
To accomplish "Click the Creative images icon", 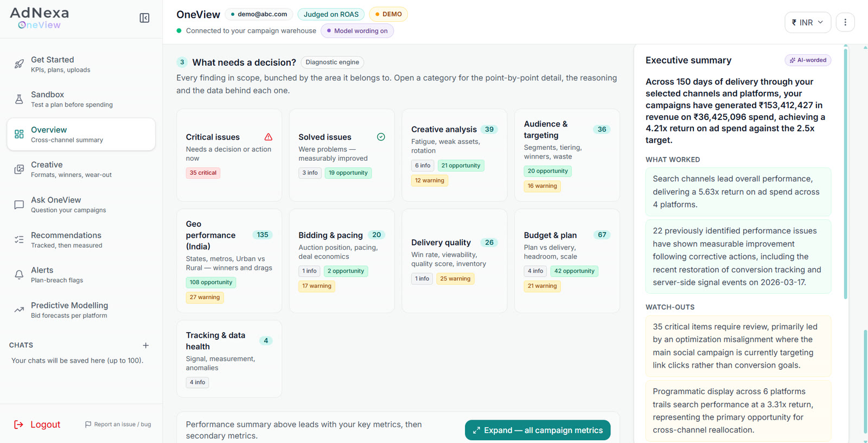I will click(19, 169).
